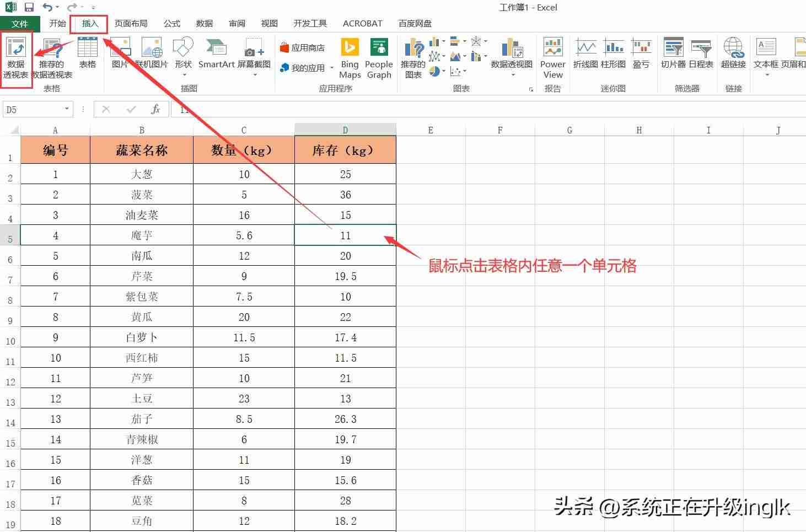Expand the 数据透视图 PivotChart dropdown

tap(512, 75)
